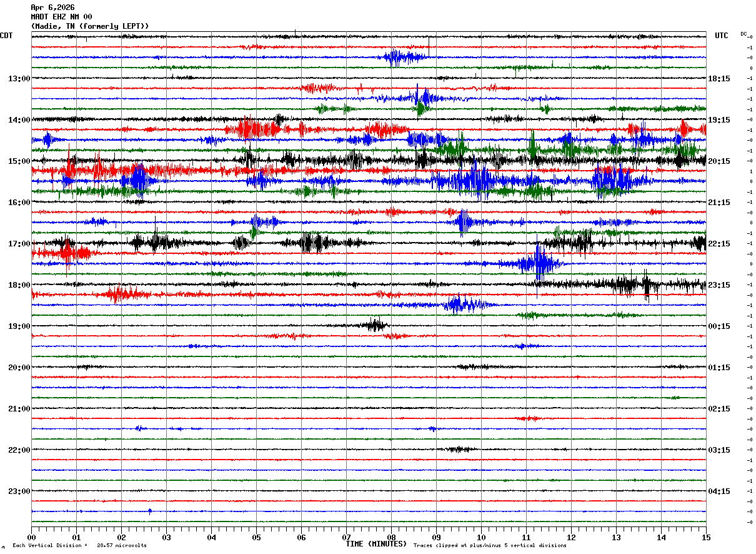
Task: Click the 'TIME (MINUTES)' axis title
Action: click(x=376, y=544)
